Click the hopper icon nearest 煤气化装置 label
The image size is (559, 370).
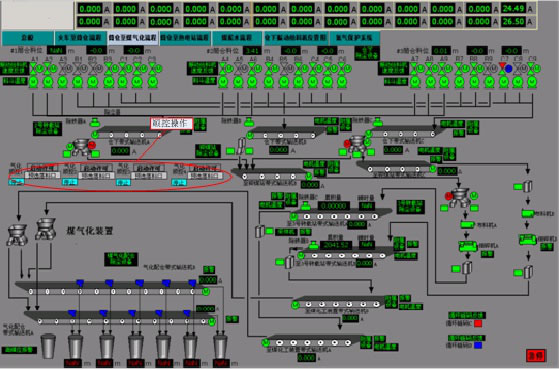coord(46,228)
